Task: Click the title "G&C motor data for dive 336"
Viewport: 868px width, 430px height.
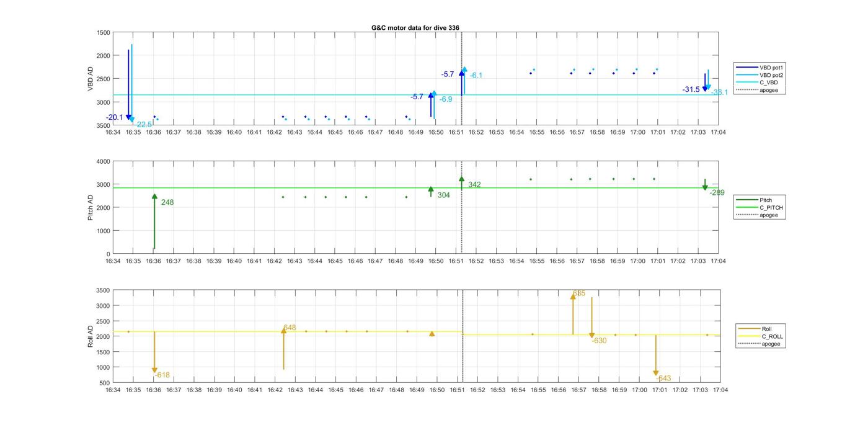Action: (x=415, y=27)
